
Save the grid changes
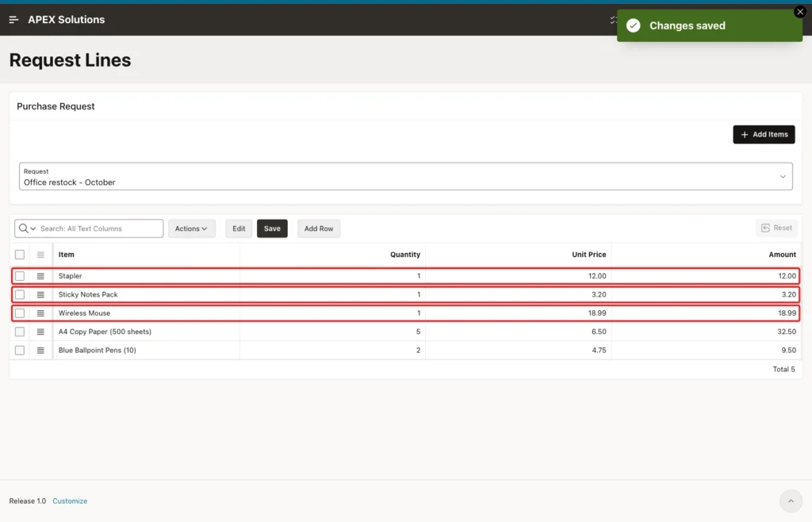click(272, 228)
